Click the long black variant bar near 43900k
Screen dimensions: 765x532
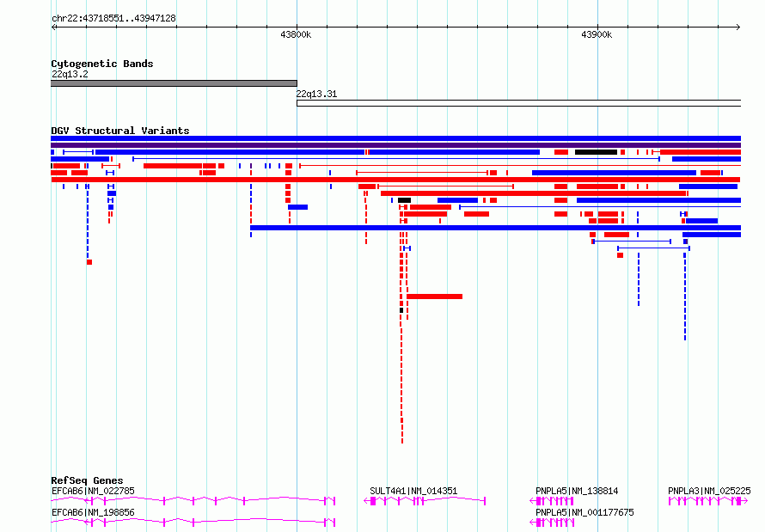(x=596, y=152)
